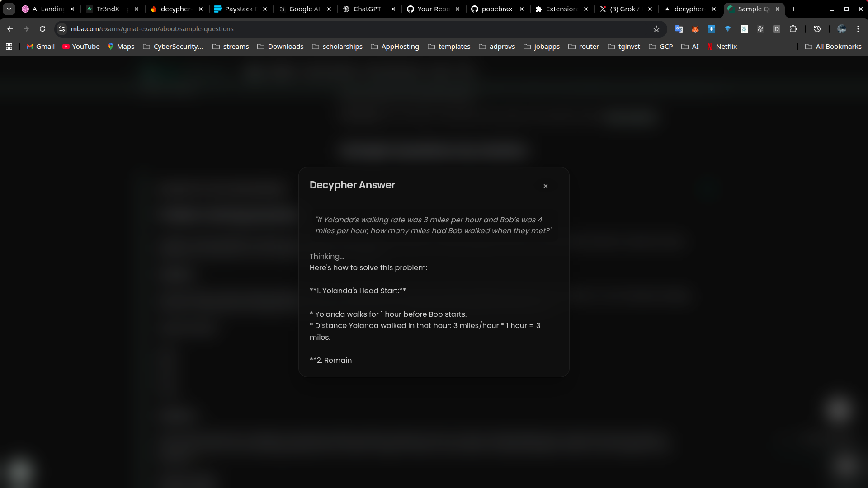Click the profile avatar icon

(x=842, y=28)
